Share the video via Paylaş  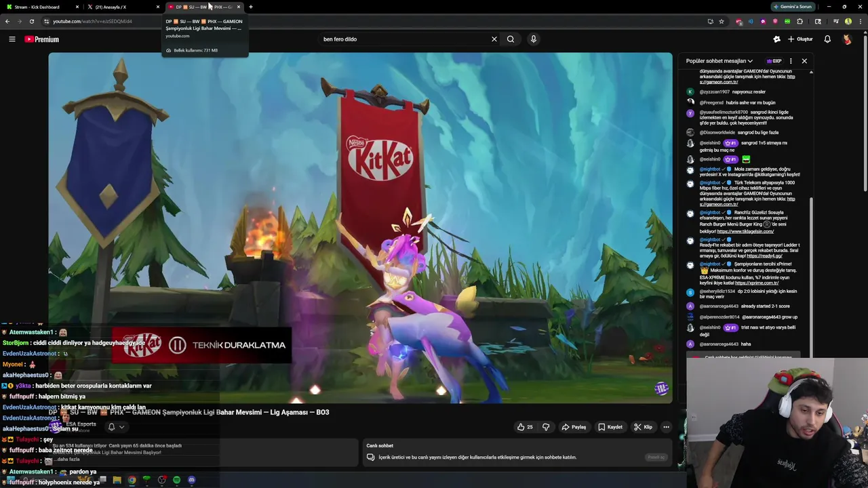coord(574,427)
